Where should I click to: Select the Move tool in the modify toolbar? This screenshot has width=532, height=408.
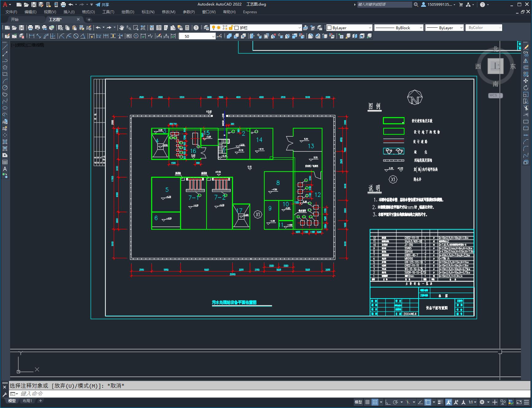click(x=526, y=81)
